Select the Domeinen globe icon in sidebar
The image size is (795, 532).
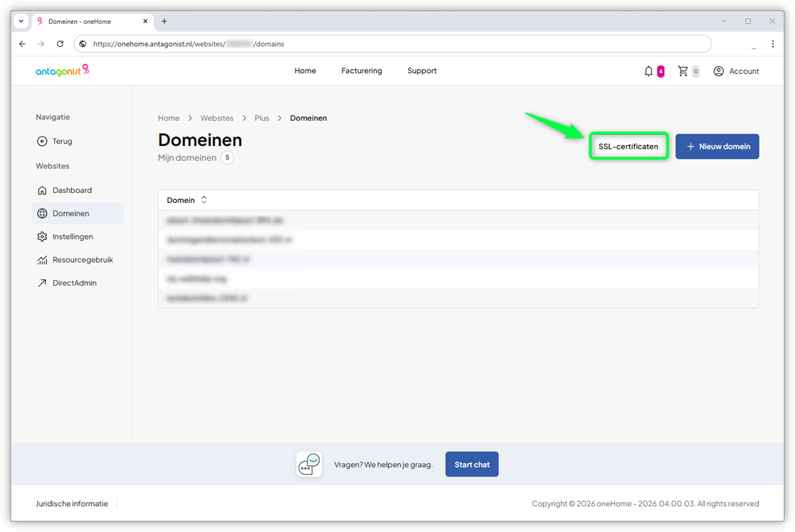(44, 213)
